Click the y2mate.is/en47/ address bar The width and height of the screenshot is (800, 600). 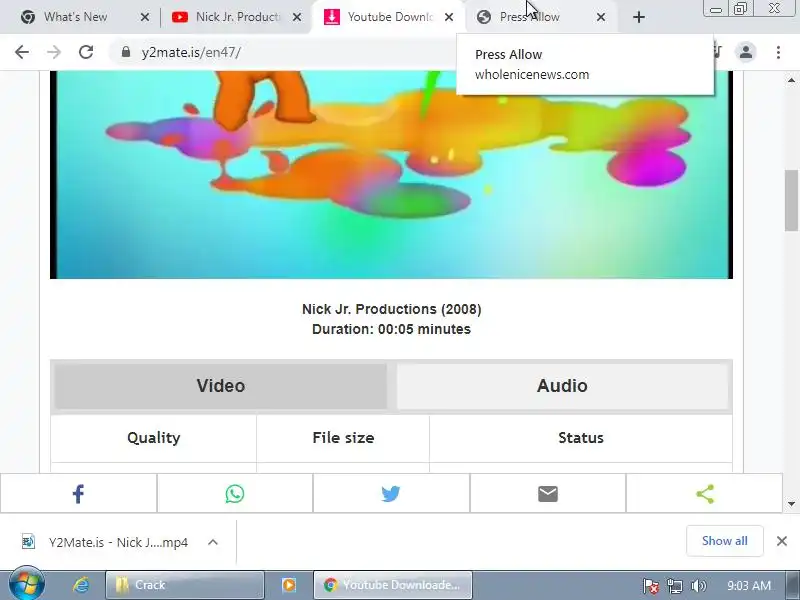(x=191, y=52)
